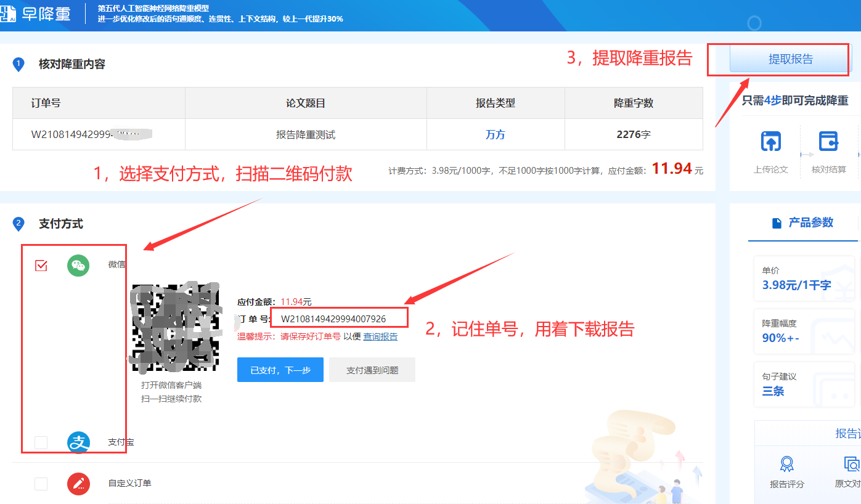Uncheck the 微信 payment checkbox
This screenshot has width=861, height=504.
(41, 266)
